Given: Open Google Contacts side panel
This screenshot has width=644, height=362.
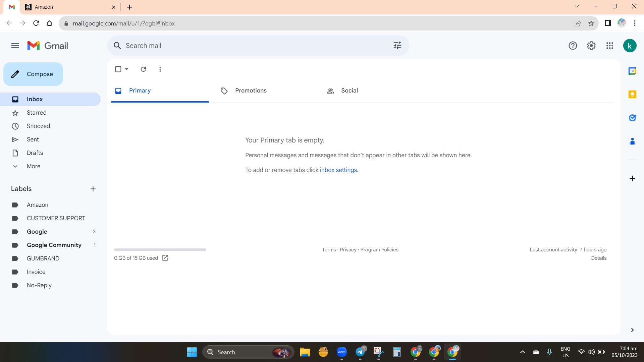Looking at the screenshot, I should (632, 141).
